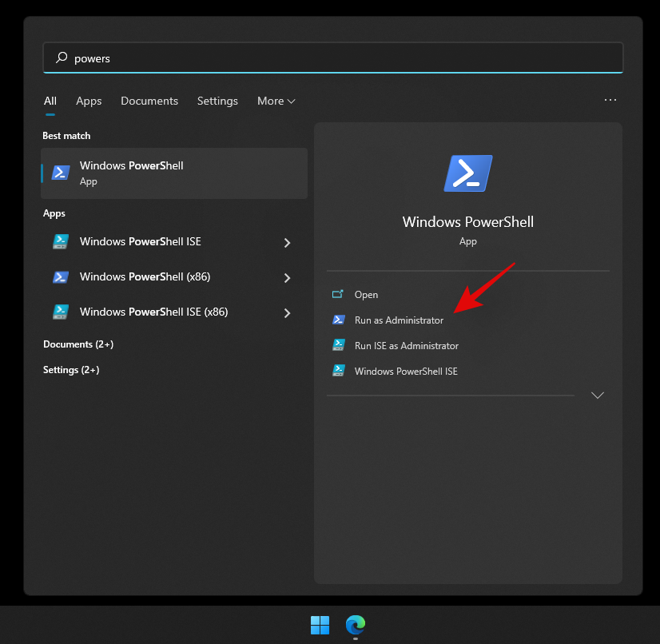Click Open to launch Windows PowerShell
Image resolution: width=660 pixels, height=644 pixels.
point(366,294)
